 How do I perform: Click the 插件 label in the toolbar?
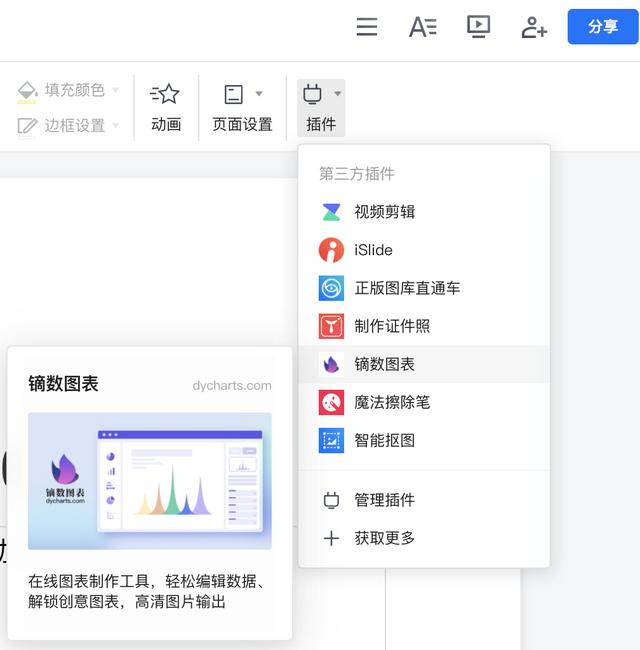coord(321,124)
